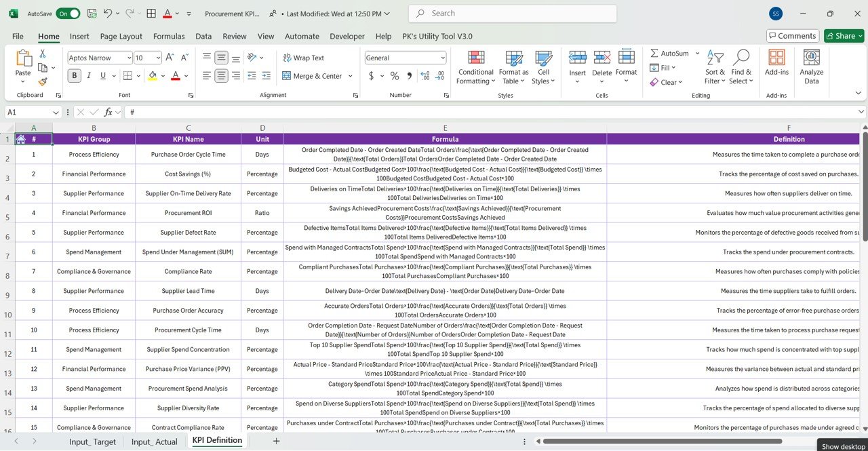Click the Decrease Indent icon

[x=252, y=76]
